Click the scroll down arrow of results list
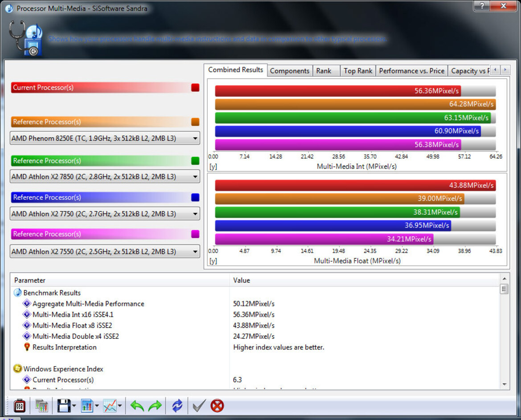Screen dimensions: 521x420 pyautogui.click(x=504, y=384)
